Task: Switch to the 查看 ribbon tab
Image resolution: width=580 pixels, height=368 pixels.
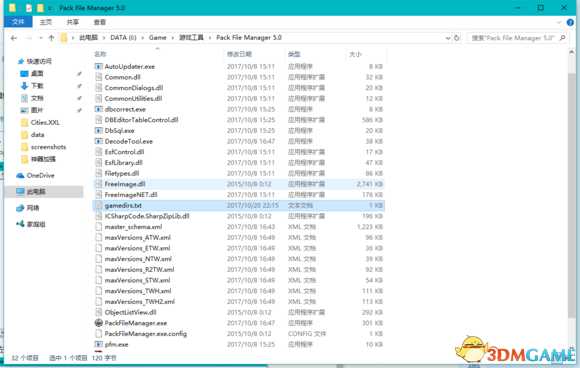Action: 100,22
